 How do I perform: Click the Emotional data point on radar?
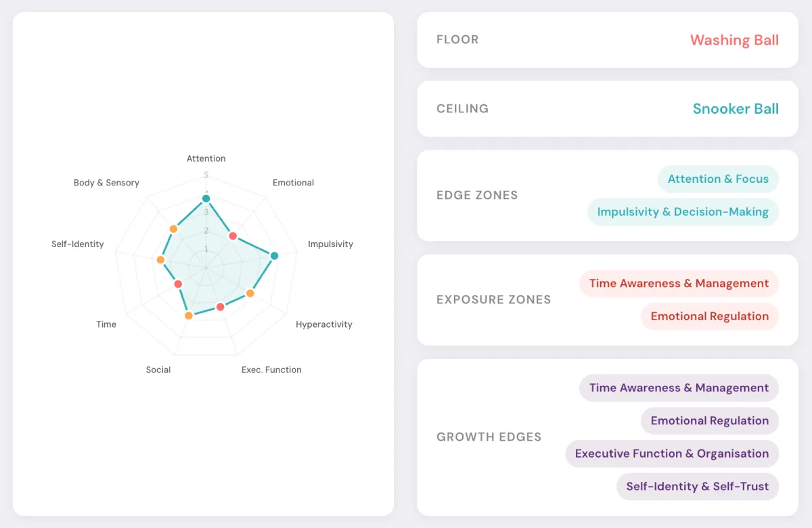click(233, 236)
